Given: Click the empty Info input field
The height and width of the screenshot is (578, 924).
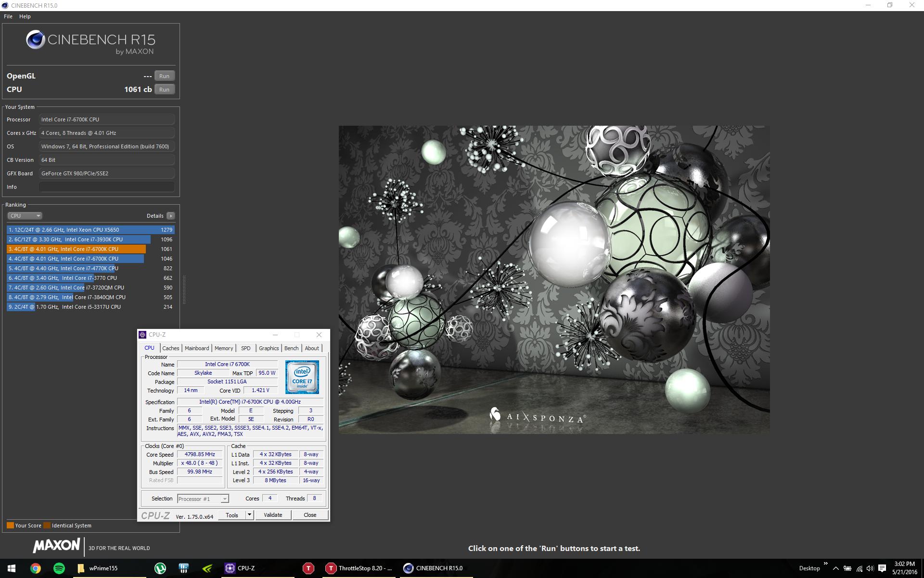Looking at the screenshot, I should (107, 187).
